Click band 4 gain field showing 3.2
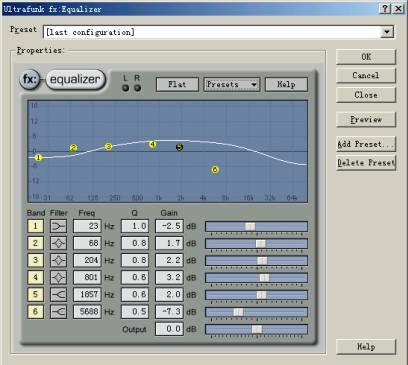 (x=169, y=277)
